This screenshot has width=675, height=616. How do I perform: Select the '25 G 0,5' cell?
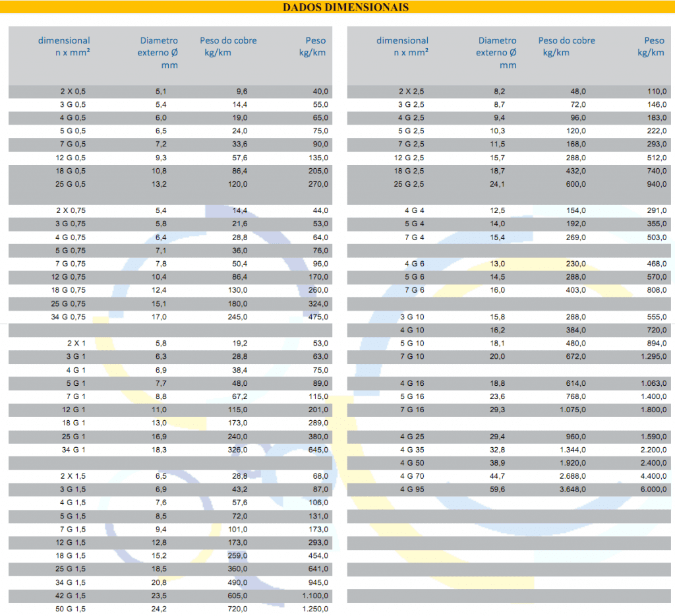[x=70, y=184]
